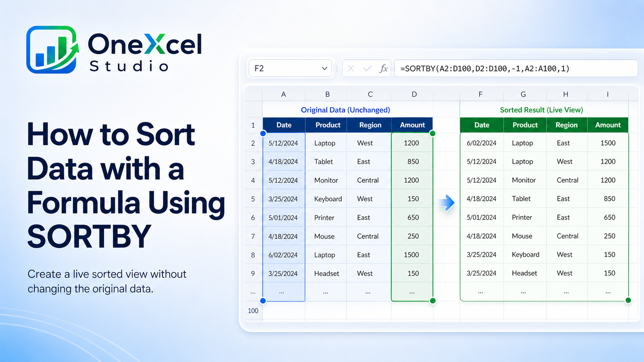Select row header 100
644x362 pixels.
[253, 311]
